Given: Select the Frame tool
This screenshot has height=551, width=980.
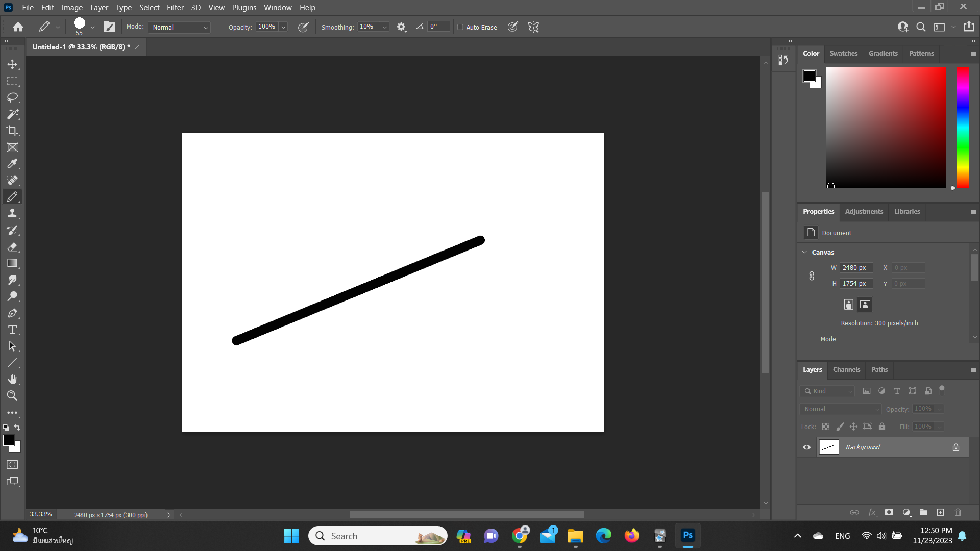Looking at the screenshot, I should click(12, 147).
